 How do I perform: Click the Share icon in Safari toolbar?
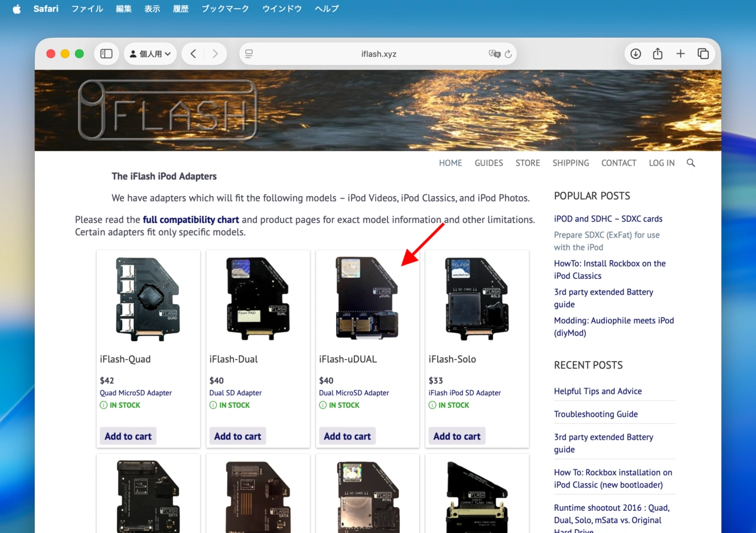[x=658, y=54]
